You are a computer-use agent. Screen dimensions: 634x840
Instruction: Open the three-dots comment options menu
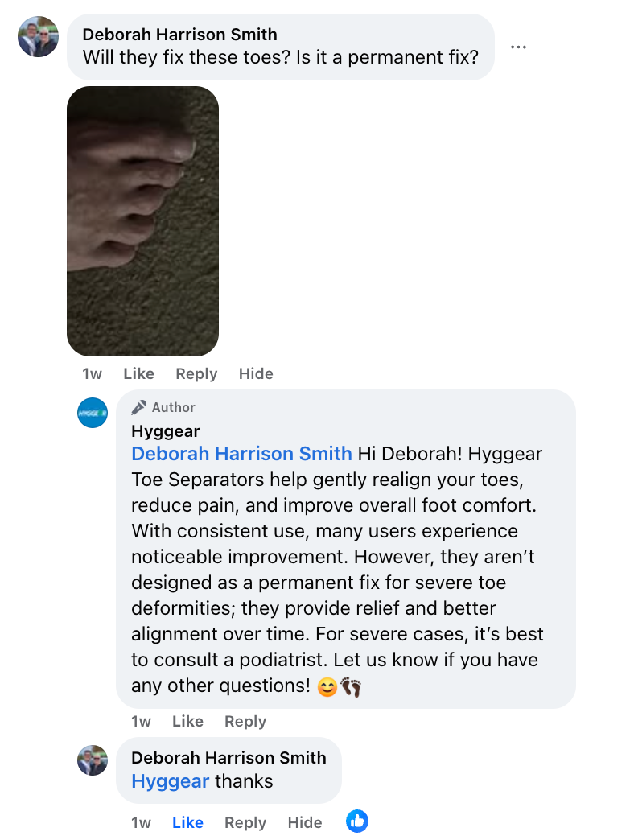click(518, 47)
